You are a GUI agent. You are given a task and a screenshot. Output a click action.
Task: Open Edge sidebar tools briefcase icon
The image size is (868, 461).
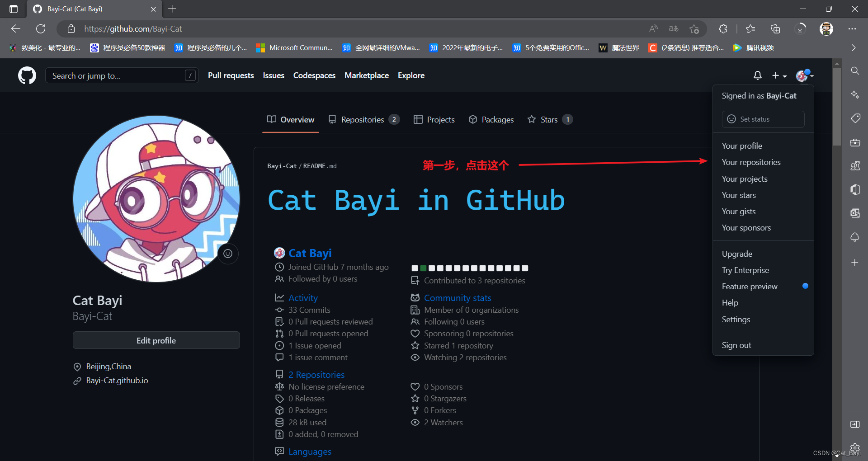click(855, 142)
